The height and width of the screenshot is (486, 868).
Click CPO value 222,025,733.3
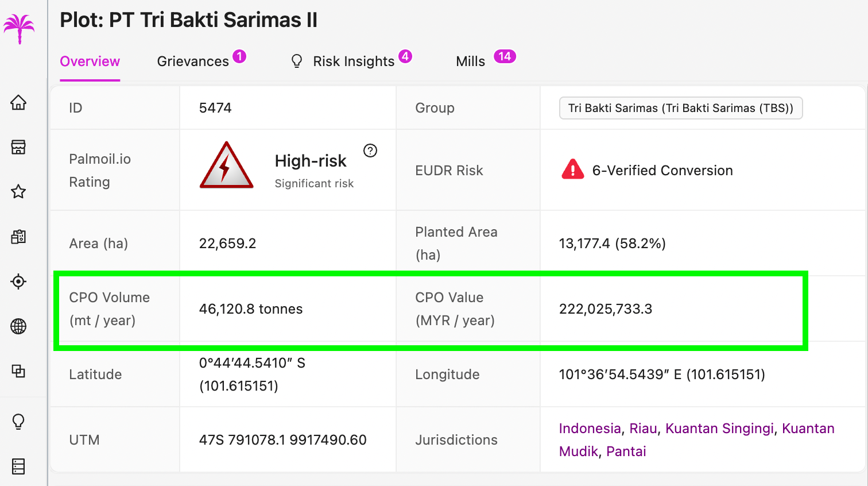tap(606, 309)
